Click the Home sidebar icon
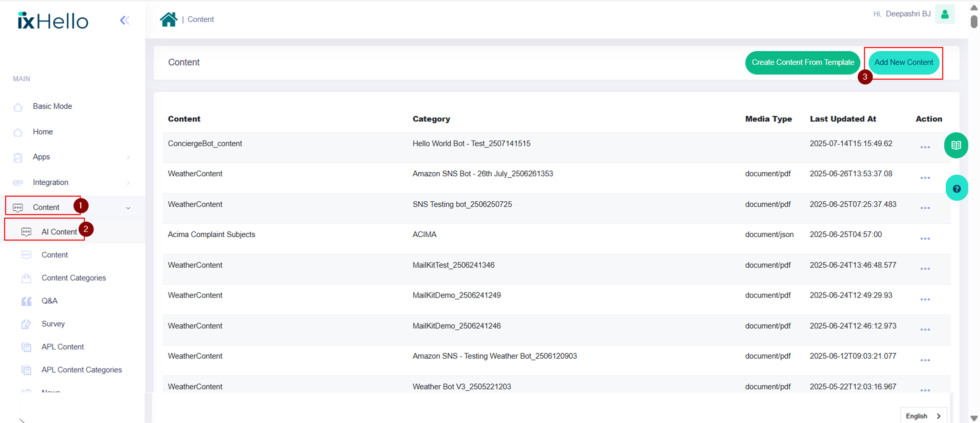 click(x=18, y=132)
